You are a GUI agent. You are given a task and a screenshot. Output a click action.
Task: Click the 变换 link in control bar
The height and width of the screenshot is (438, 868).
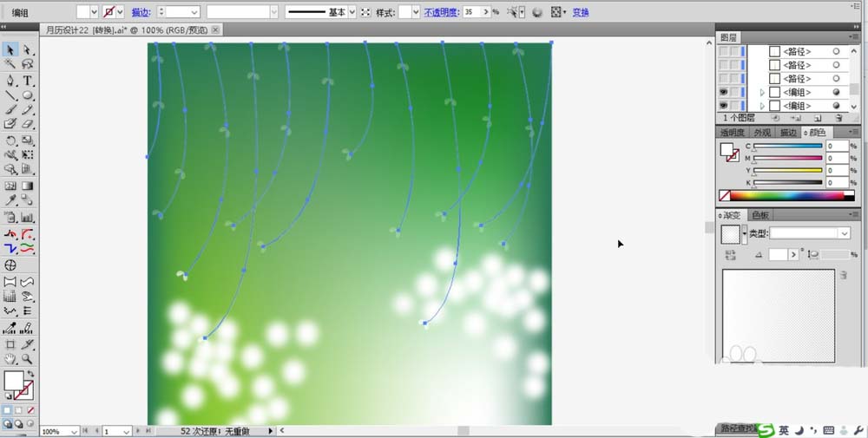[581, 12]
